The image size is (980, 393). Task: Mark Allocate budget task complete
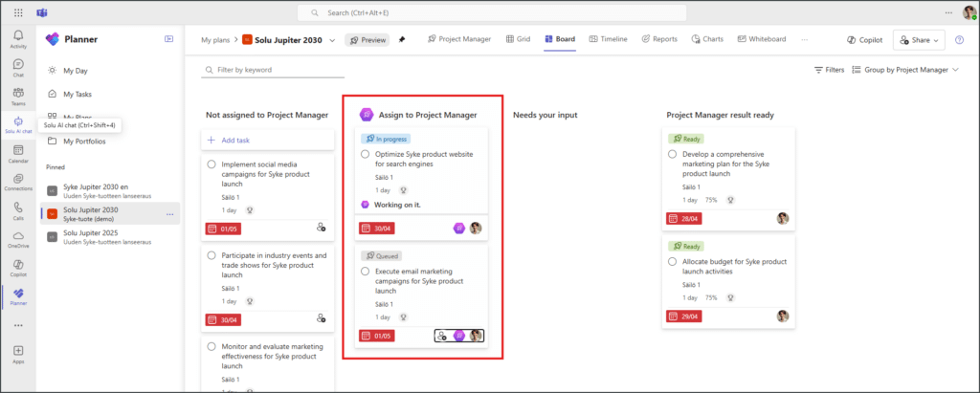[673, 262]
